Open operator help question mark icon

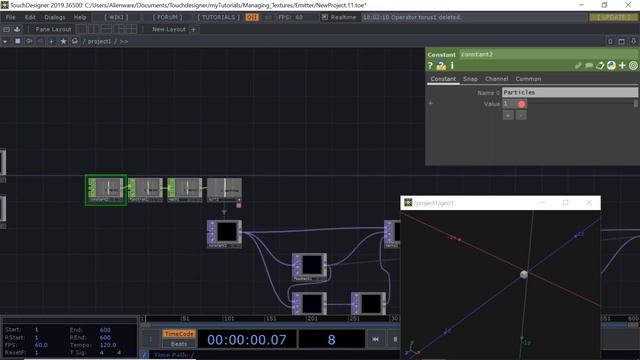430,65
